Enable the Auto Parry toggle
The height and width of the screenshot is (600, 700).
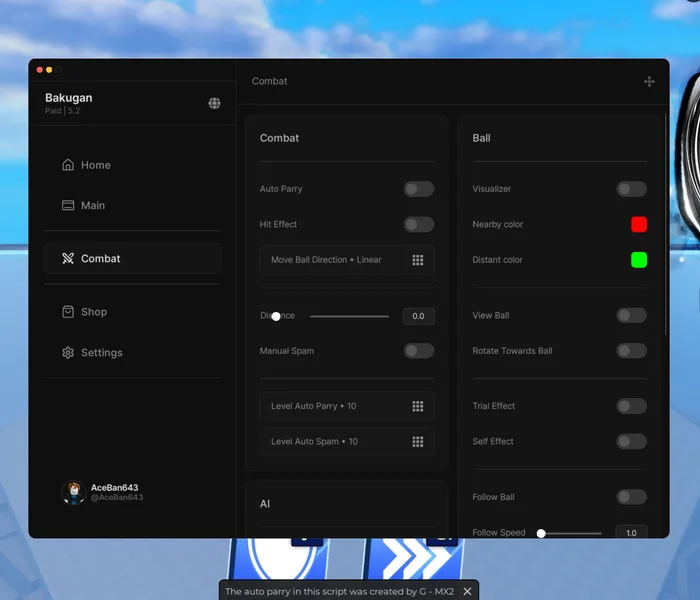tap(419, 189)
